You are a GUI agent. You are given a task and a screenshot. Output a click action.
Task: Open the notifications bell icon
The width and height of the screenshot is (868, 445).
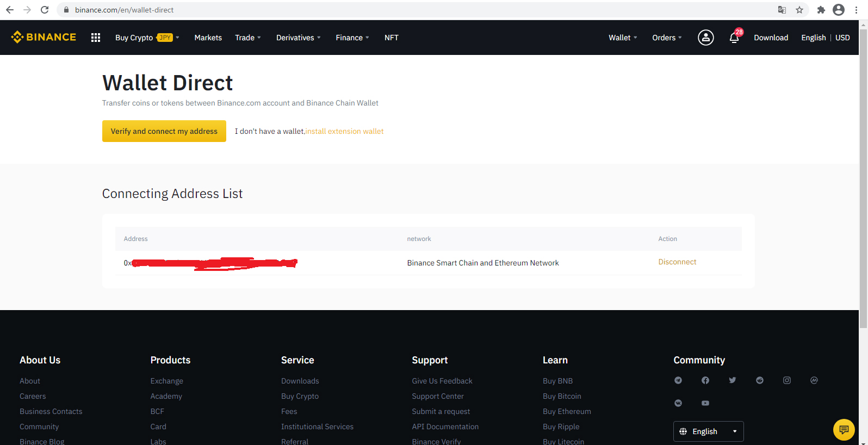[x=734, y=38]
